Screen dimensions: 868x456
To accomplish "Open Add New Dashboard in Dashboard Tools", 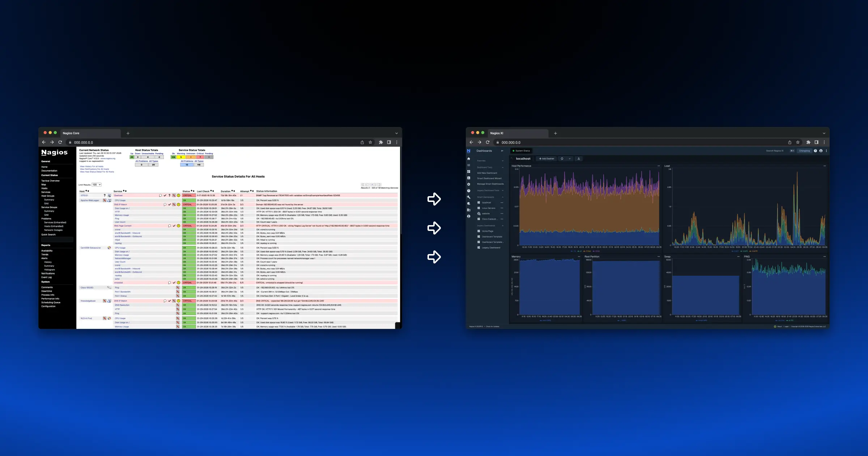I will tap(487, 173).
